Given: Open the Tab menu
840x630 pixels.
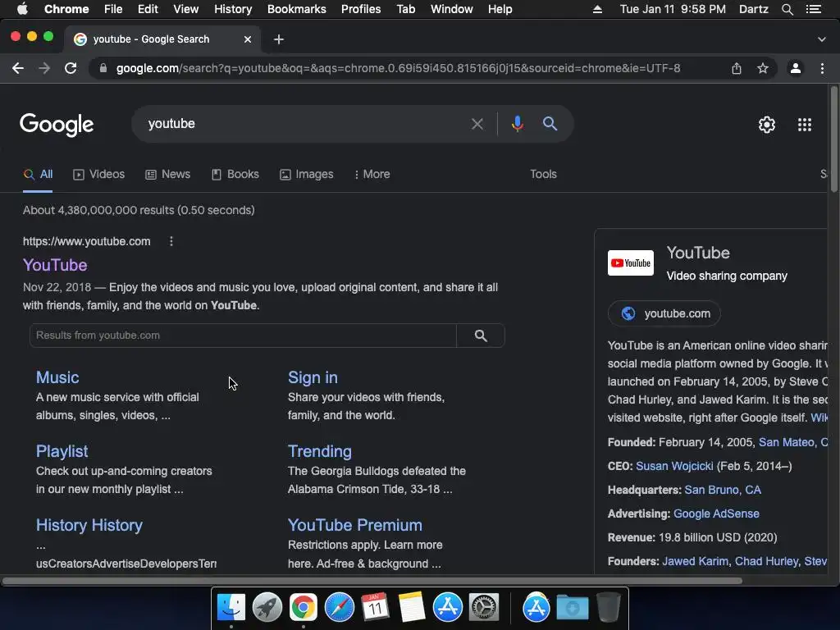Looking at the screenshot, I should click(x=406, y=9).
